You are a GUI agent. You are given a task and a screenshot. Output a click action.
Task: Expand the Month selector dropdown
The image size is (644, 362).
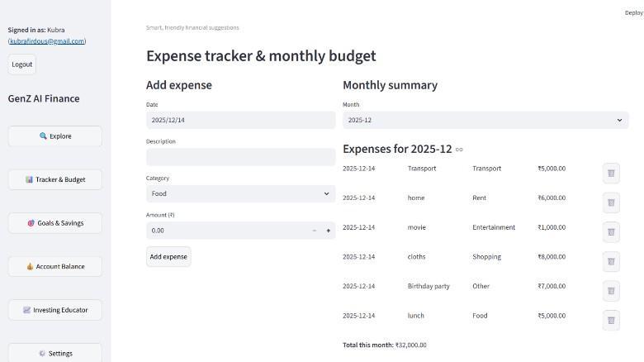pyautogui.click(x=485, y=120)
